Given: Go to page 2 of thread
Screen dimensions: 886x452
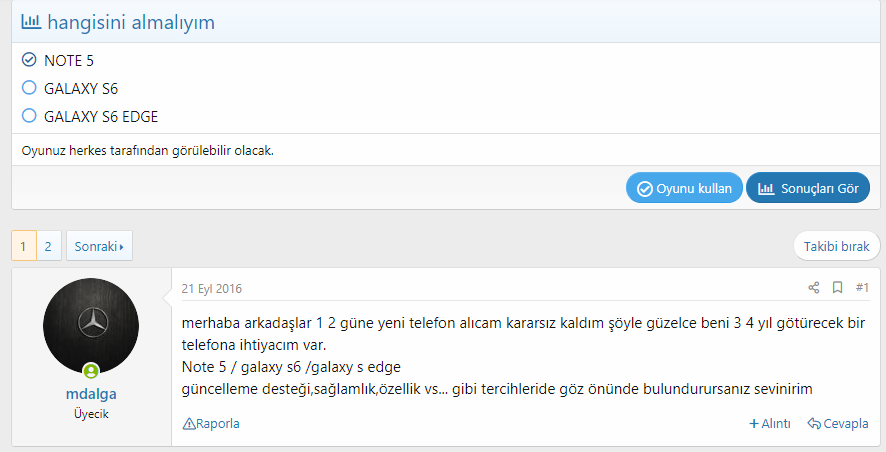Looking at the screenshot, I should (x=49, y=246).
